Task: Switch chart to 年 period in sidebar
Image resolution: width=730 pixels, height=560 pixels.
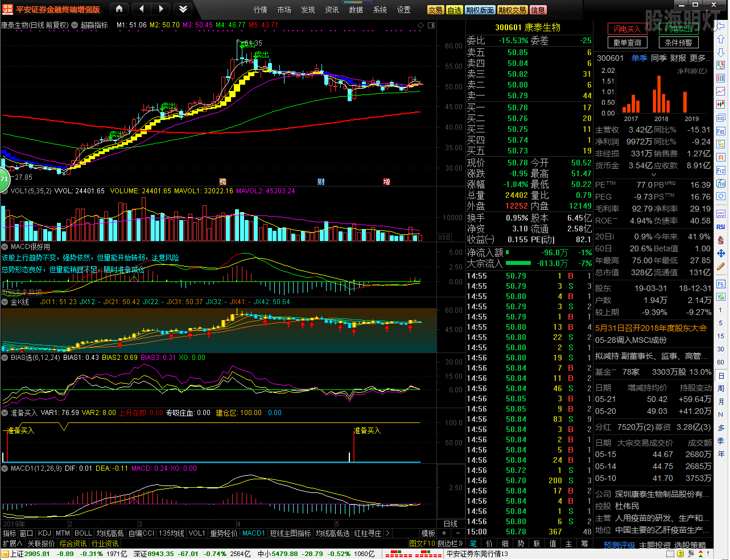Action: pos(721,454)
